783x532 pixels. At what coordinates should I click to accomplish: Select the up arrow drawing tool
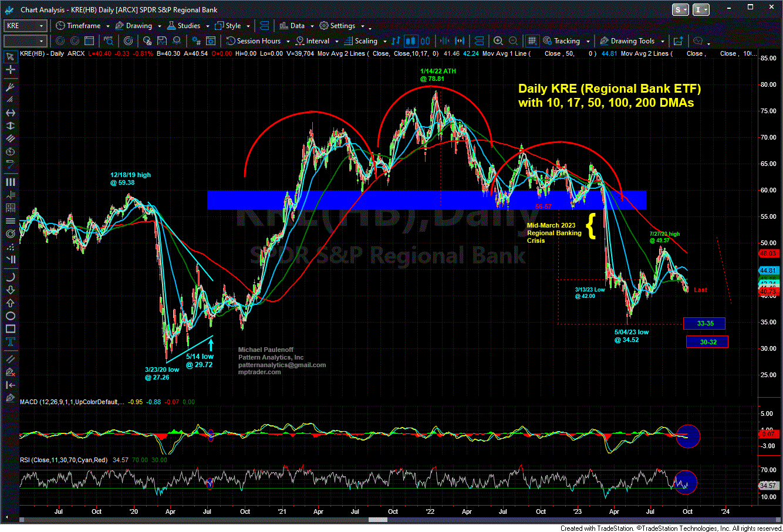(10, 303)
